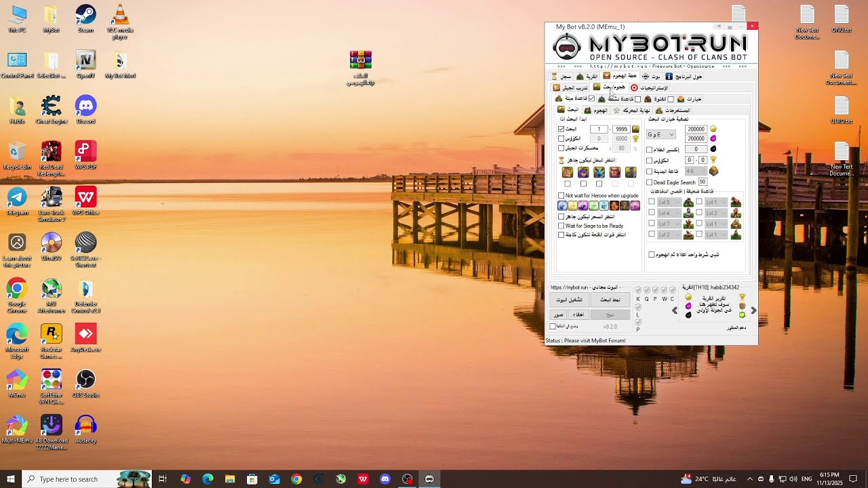Click the black dark elixir drop icon
Screen dimensions: 868x488
point(713,149)
